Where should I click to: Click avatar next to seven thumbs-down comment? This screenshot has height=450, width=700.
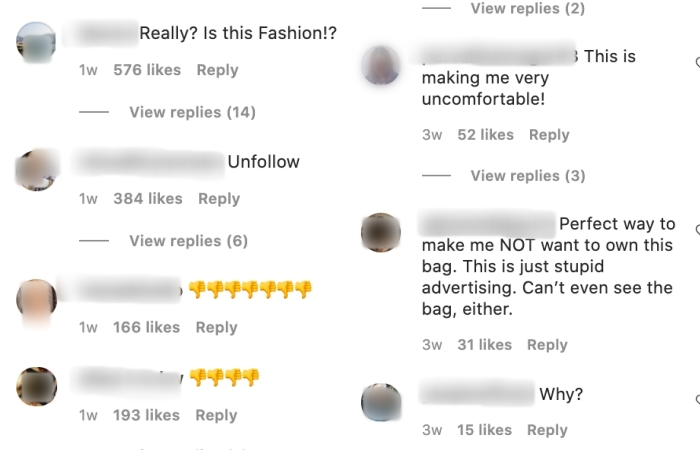tap(37, 299)
